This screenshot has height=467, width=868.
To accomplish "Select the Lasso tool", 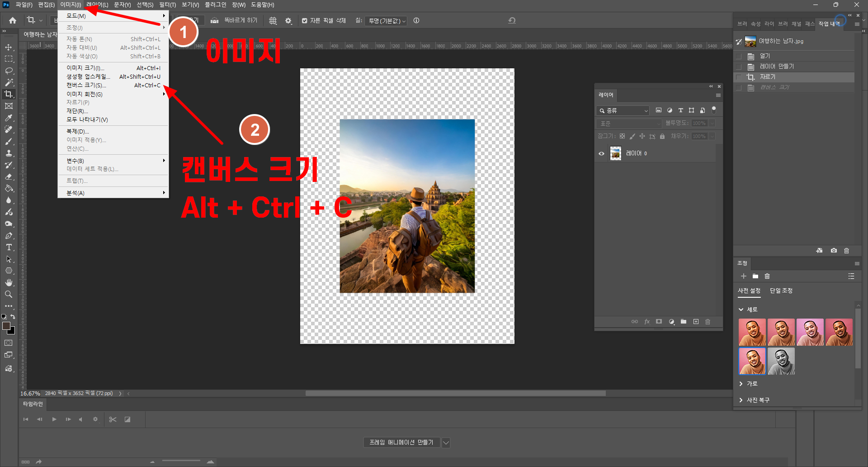I will click(x=9, y=71).
